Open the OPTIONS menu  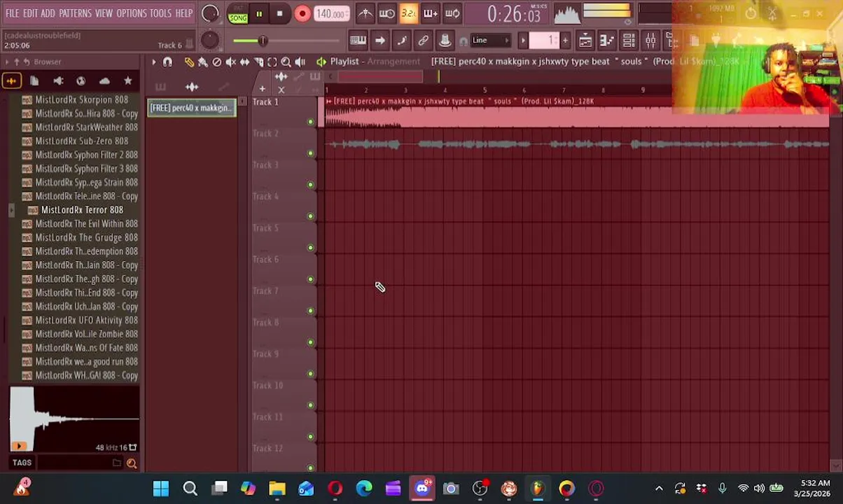click(132, 13)
